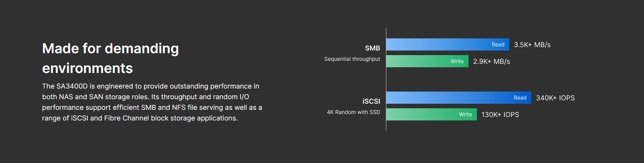Select the iSCSI chart label
The image size is (644, 163).
371,101
